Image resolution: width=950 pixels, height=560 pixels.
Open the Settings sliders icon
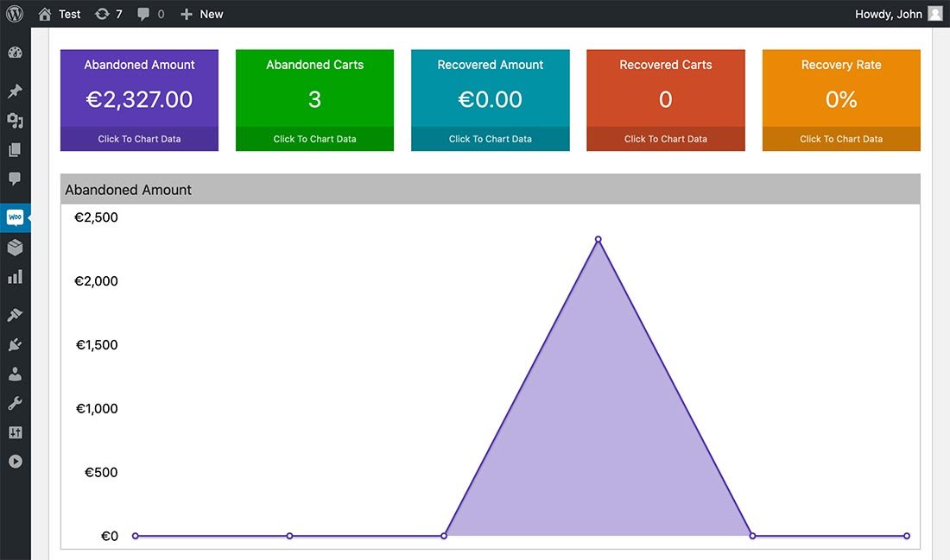[16, 432]
